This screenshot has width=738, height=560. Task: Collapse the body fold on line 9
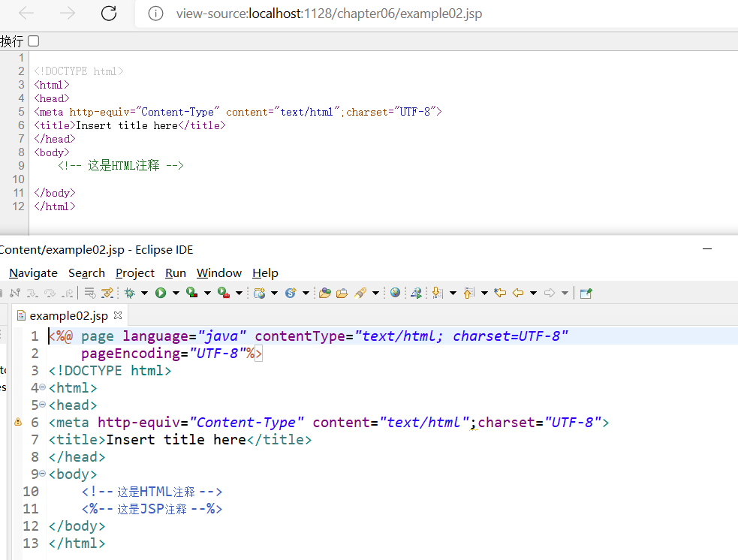(42, 474)
